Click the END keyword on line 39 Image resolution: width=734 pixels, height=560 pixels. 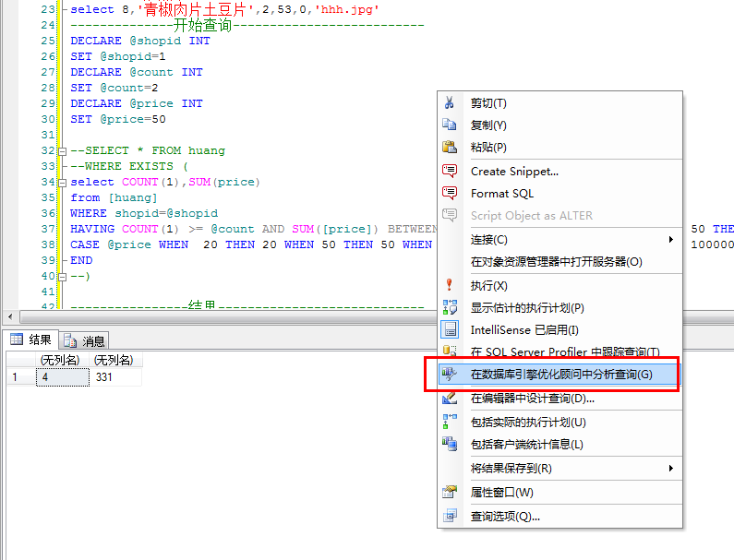point(81,260)
